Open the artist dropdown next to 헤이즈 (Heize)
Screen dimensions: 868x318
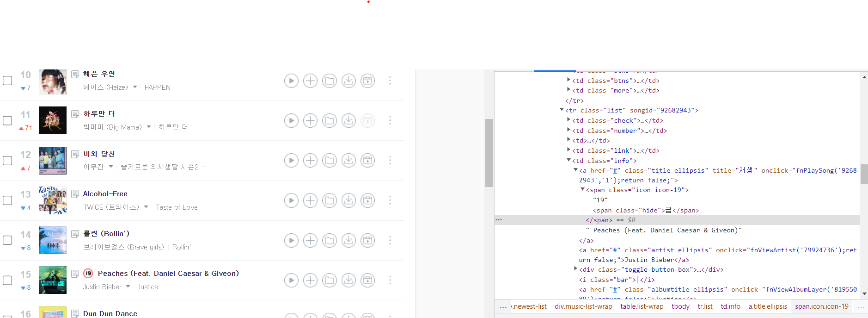(135, 87)
